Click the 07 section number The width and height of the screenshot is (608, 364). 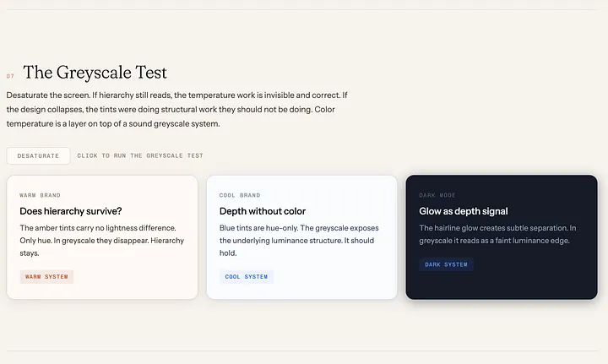(10, 76)
